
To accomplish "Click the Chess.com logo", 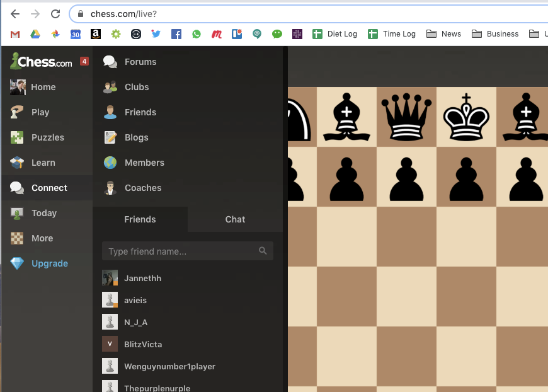I will click(41, 61).
